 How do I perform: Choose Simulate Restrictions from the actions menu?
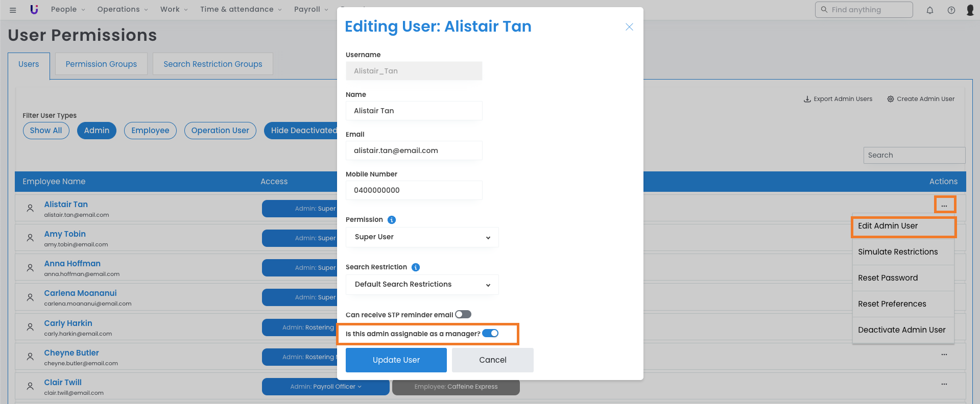click(x=897, y=252)
